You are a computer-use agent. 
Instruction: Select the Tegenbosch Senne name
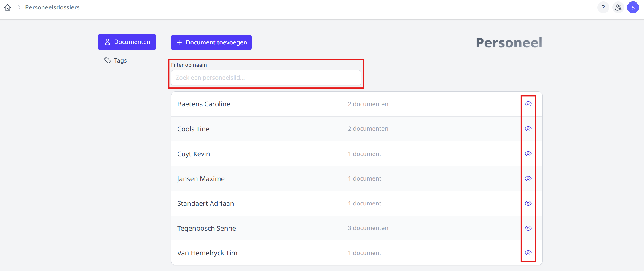tap(206, 228)
